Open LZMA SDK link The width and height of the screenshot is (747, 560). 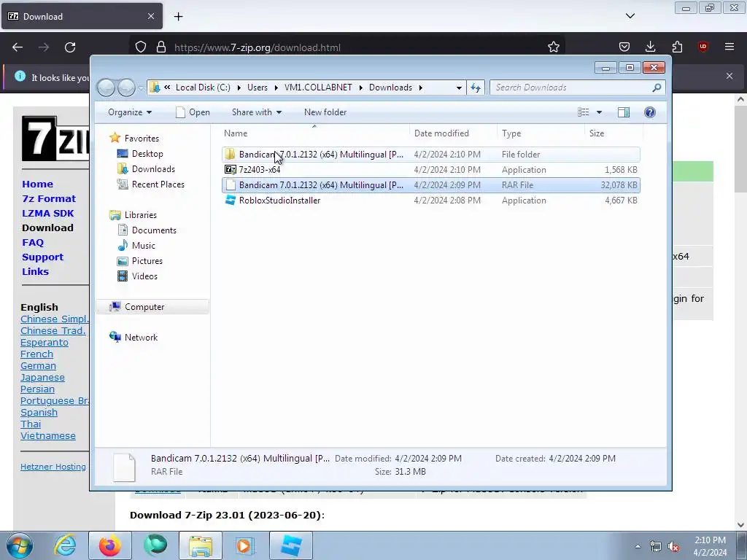click(x=47, y=214)
